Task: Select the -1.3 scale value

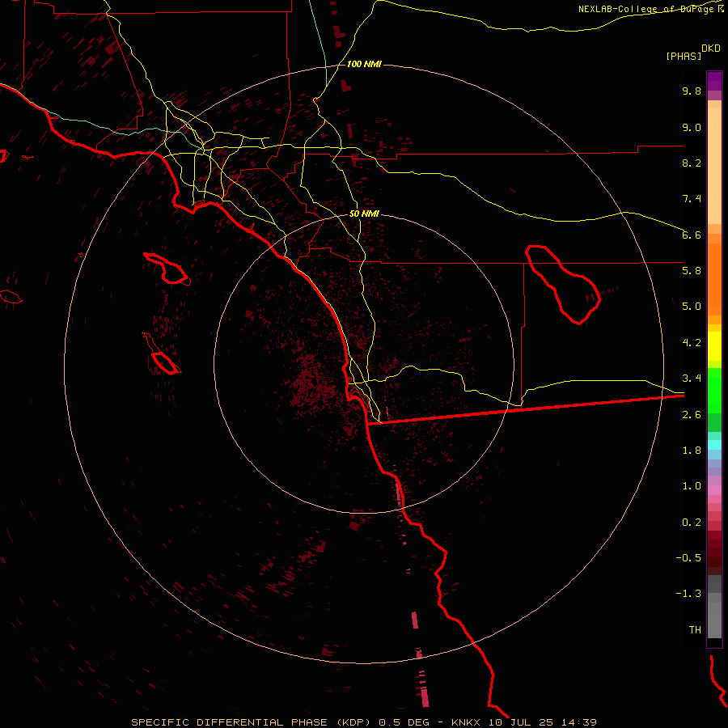Action: click(x=688, y=594)
